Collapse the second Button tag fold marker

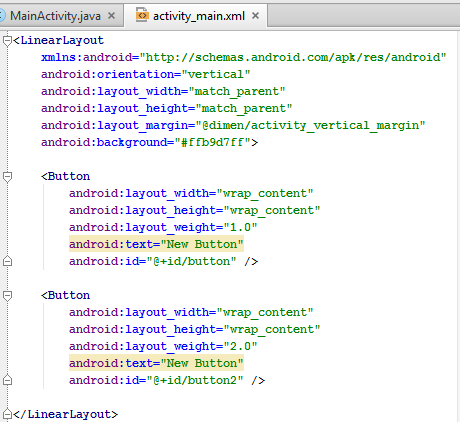tap(7, 296)
